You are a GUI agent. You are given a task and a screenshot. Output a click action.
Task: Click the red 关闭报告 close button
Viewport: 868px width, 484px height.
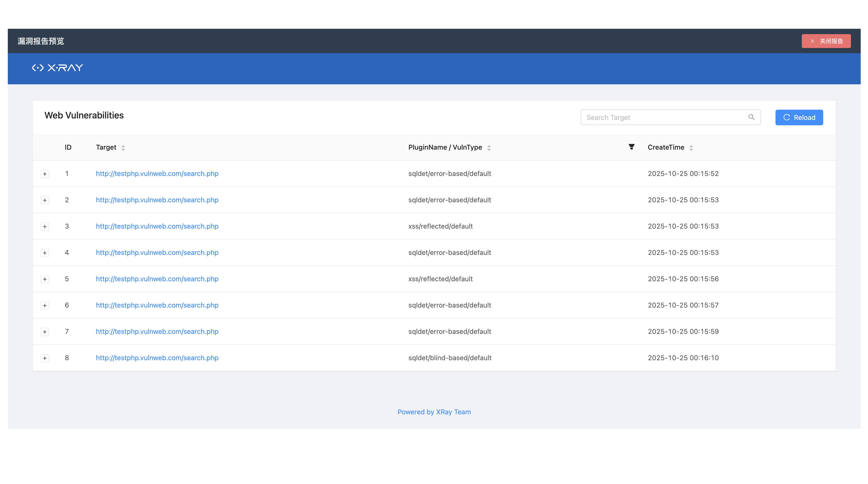tap(826, 41)
